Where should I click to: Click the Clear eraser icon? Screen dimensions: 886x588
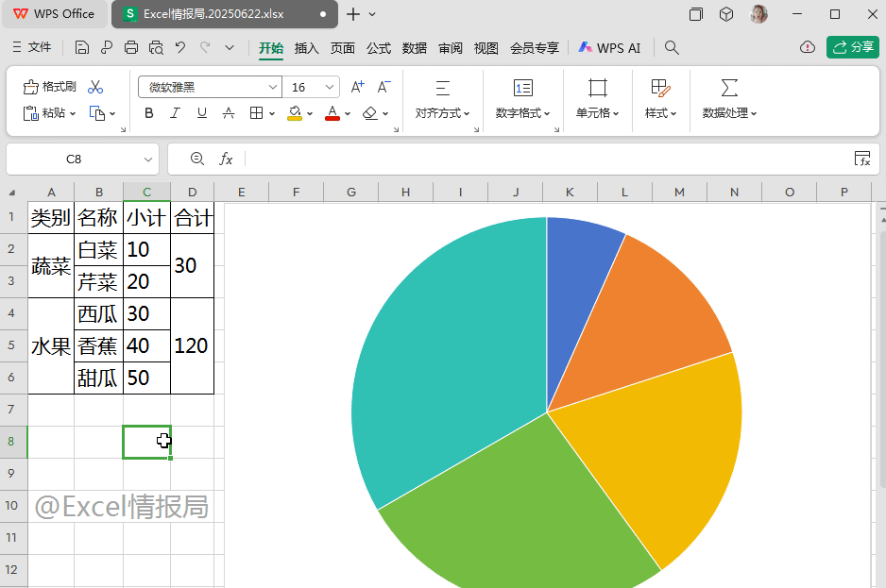(x=370, y=113)
